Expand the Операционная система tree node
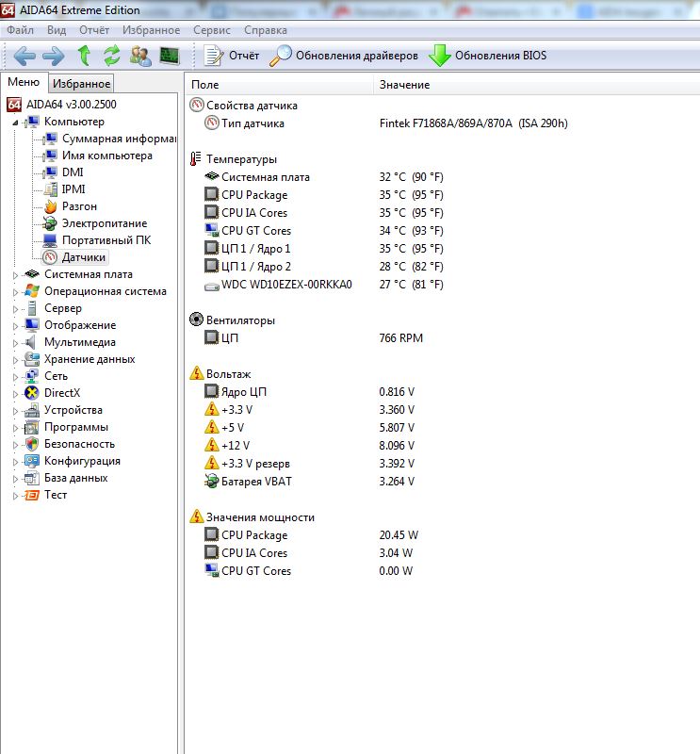This screenshot has width=700, height=754. coord(15,292)
